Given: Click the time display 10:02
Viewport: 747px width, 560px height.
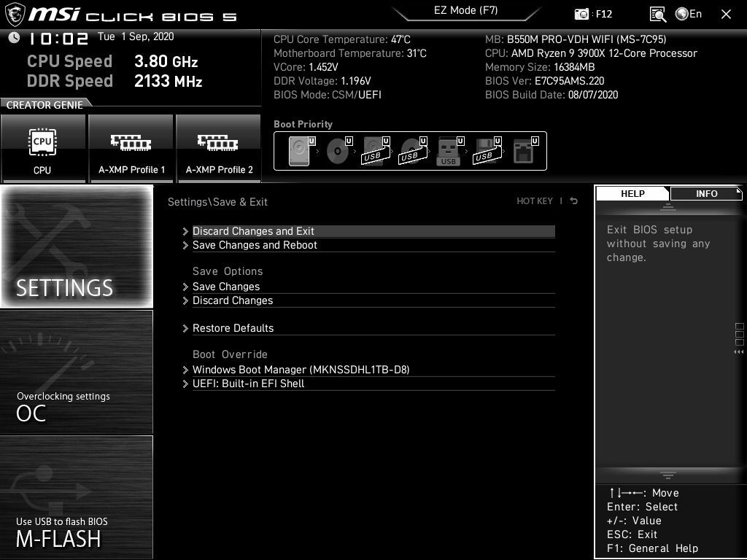Looking at the screenshot, I should coord(59,39).
